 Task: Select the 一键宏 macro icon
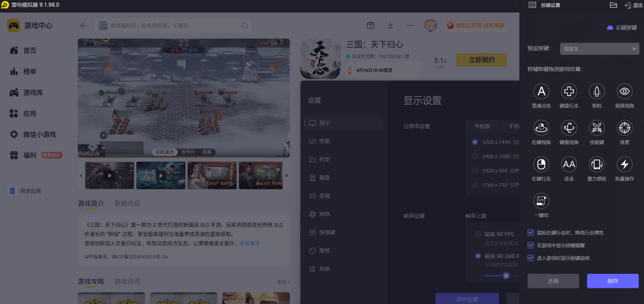[541, 201]
